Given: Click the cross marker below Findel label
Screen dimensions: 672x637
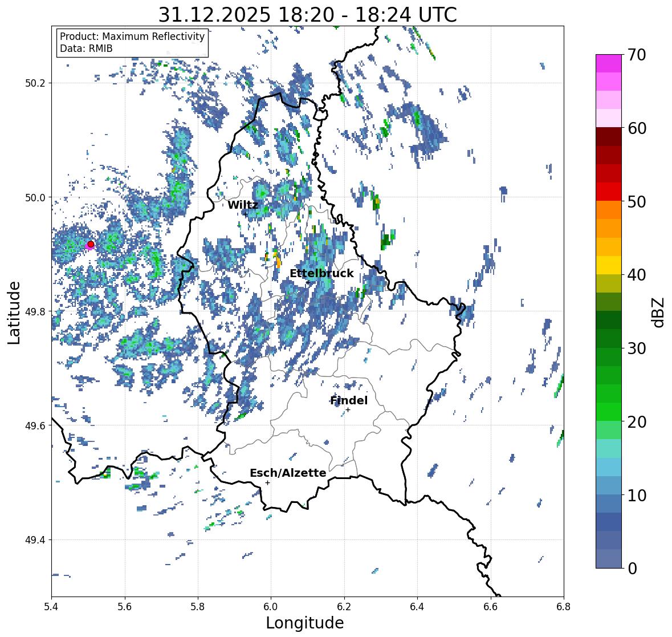Looking at the screenshot, I should click(x=348, y=410).
